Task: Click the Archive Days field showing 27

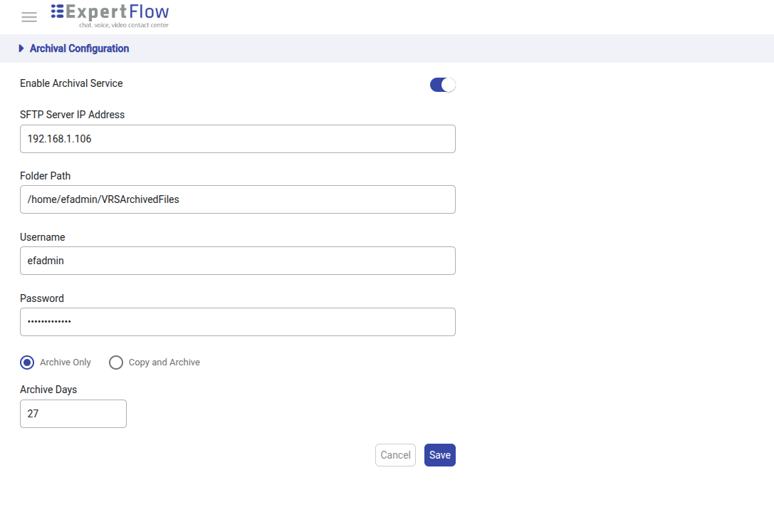Action: pos(73,414)
